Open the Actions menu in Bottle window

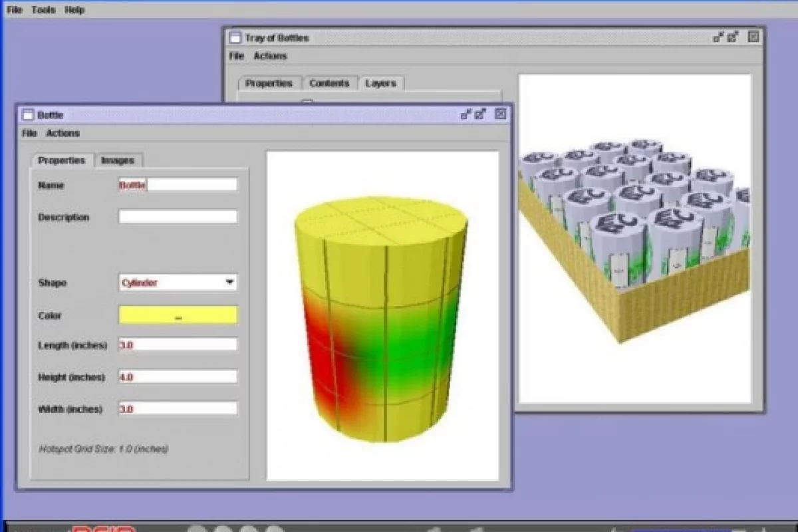coord(63,133)
